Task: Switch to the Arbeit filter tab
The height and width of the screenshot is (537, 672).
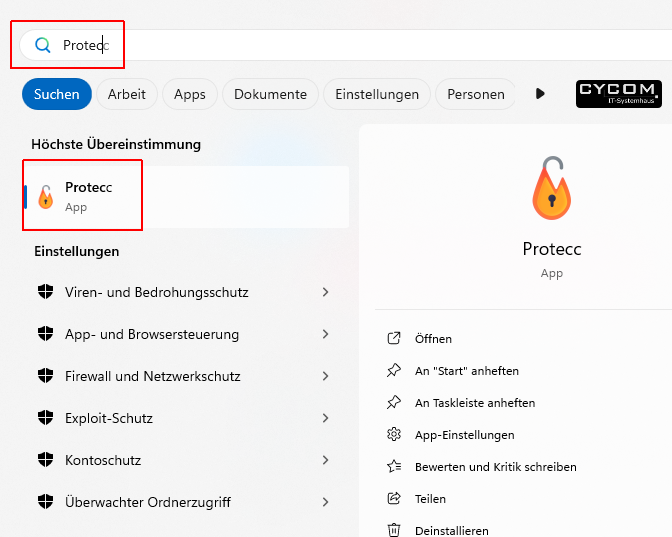Action: click(x=126, y=94)
